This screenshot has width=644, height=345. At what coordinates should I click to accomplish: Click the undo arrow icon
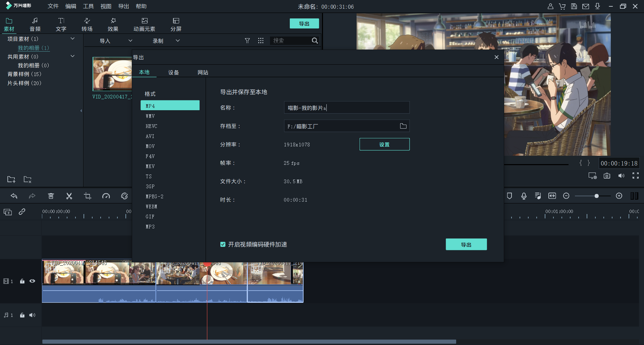tap(14, 196)
